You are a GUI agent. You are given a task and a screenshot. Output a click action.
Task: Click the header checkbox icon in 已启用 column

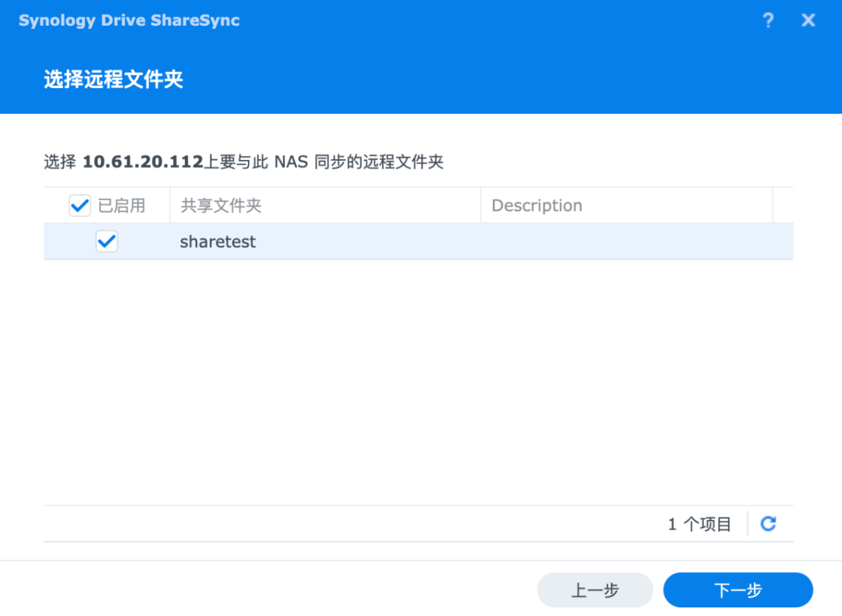click(79, 205)
